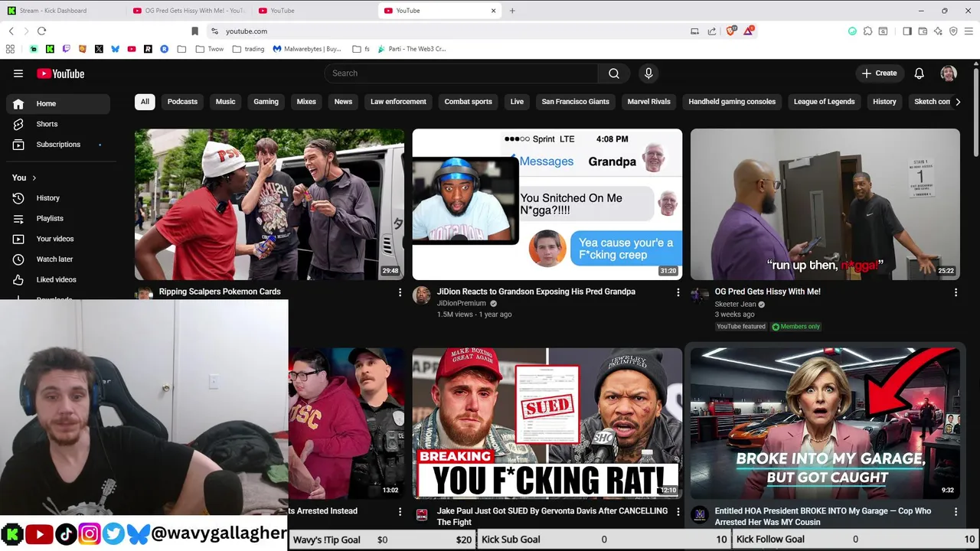Expand the You section chevron
The image size is (980, 551).
[x=34, y=178]
